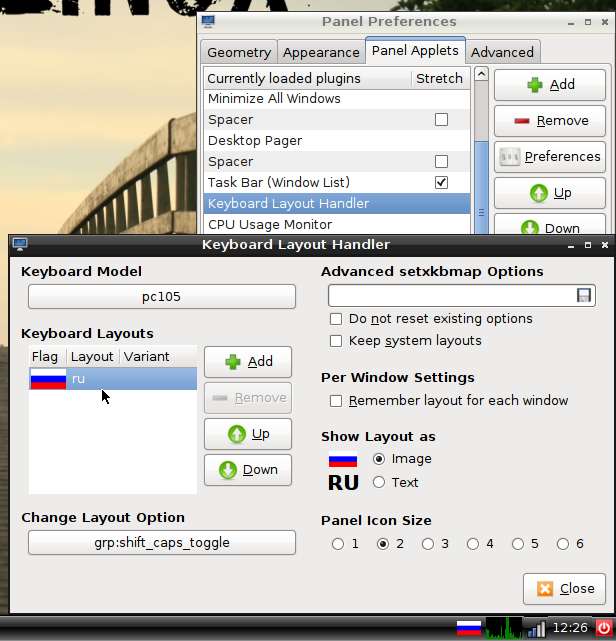This screenshot has height=641, width=616.
Task: Click the Keyboard Layout Handler window menu icon
Action: [20, 244]
